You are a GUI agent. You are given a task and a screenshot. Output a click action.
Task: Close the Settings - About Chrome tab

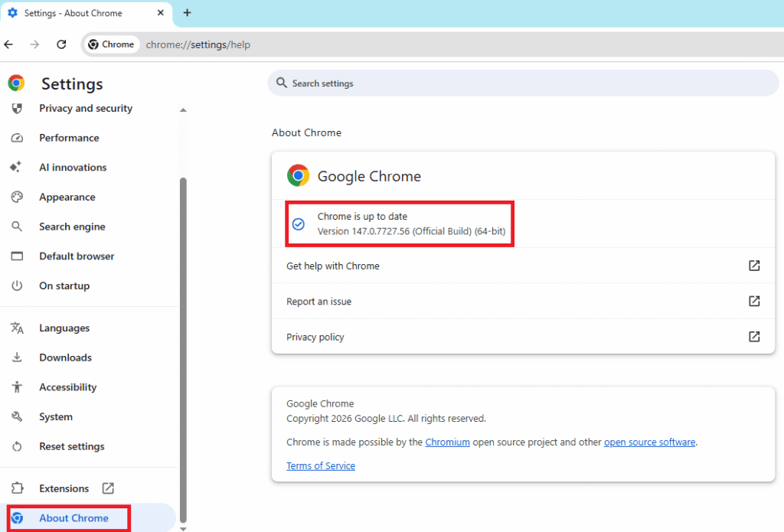161,13
